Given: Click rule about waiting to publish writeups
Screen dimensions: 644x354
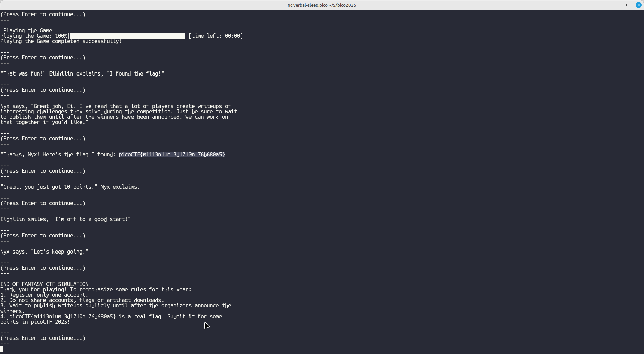Looking at the screenshot, I should click(116, 306).
